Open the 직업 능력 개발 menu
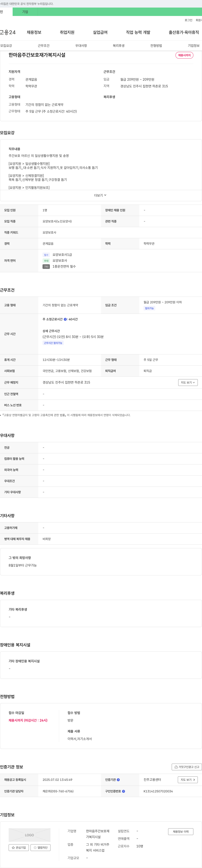The width and height of the screenshot is (202, 868). pos(138,32)
